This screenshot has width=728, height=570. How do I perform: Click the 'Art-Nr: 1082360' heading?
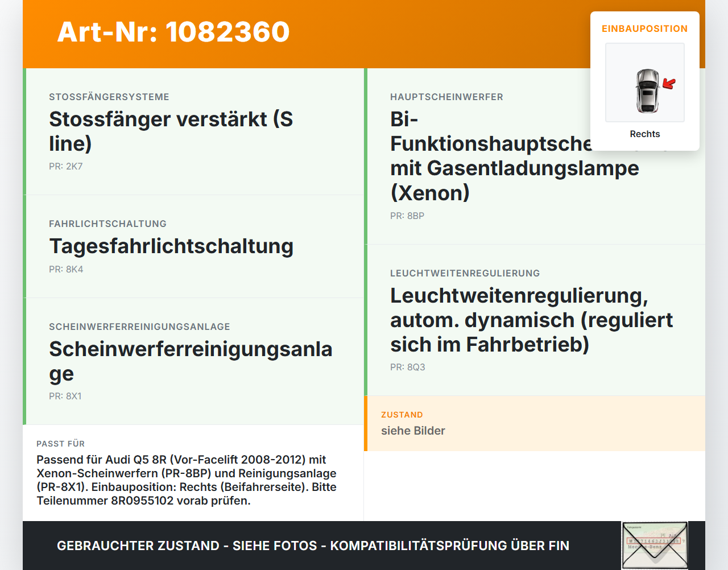[173, 32]
